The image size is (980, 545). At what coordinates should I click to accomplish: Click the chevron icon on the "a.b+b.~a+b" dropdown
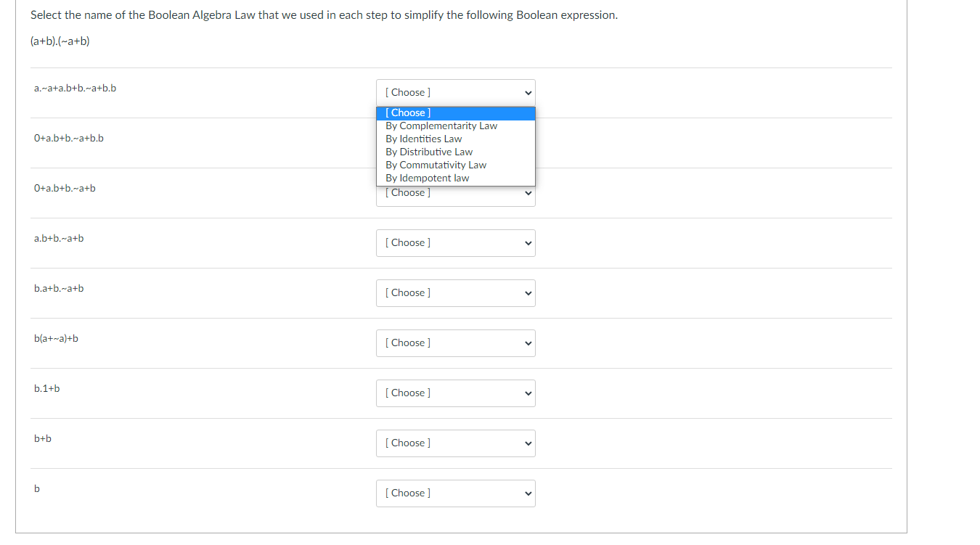pyautogui.click(x=528, y=242)
